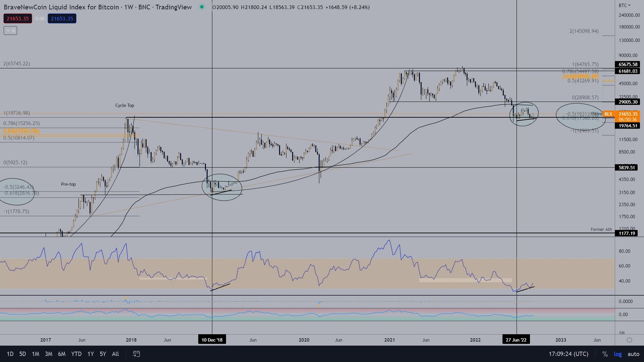Image resolution: width=644 pixels, height=362 pixels.
Task: Click the 27 Jun '22 date marker
Action: pos(516,340)
